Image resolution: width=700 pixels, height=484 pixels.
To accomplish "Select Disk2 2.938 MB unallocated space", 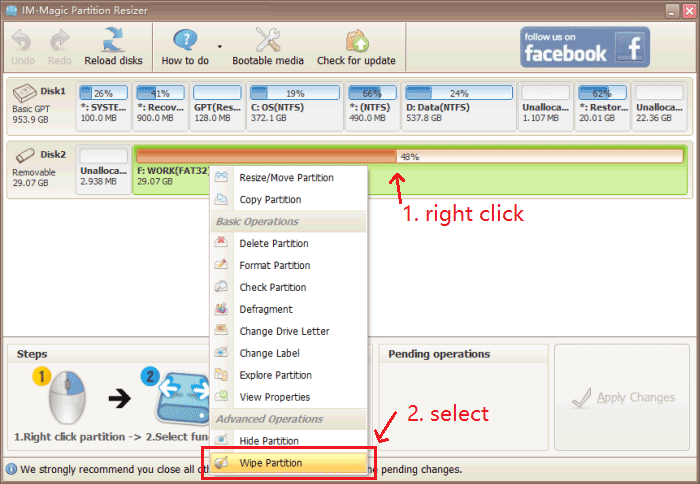I will pos(104,170).
